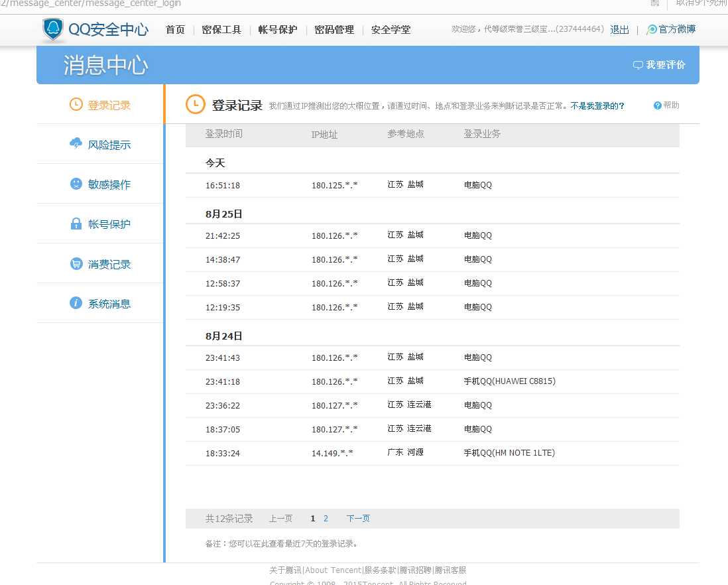Image resolution: width=728 pixels, height=585 pixels.
Task: Click the 180.125.*.* IP address
Action: (334, 185)
